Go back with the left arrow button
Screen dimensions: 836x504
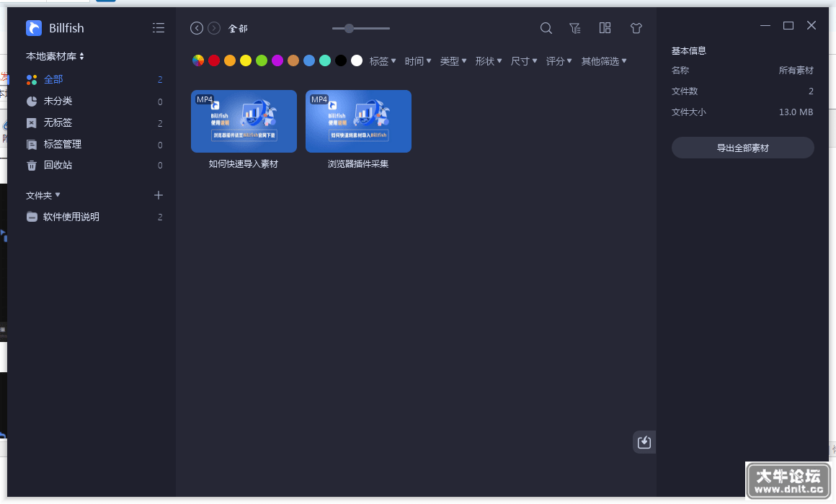(x=197, y=28)
